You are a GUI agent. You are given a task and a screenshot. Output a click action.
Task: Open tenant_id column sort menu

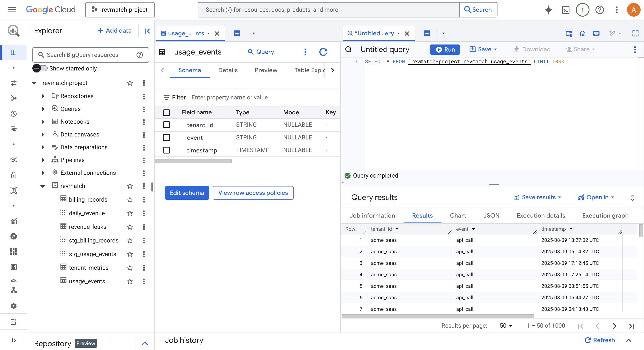pos(397,229)
